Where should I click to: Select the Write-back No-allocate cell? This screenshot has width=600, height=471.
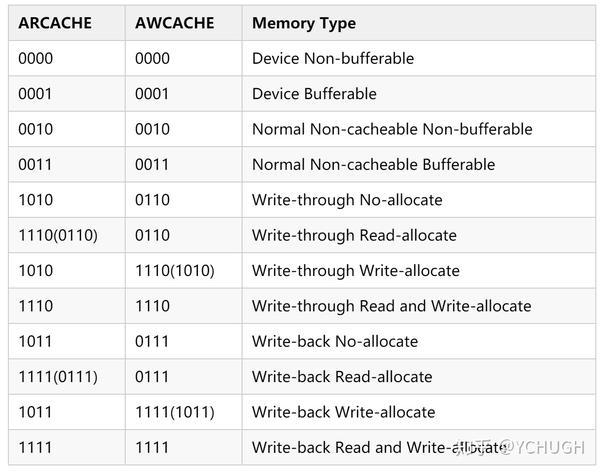pos(335,342)
